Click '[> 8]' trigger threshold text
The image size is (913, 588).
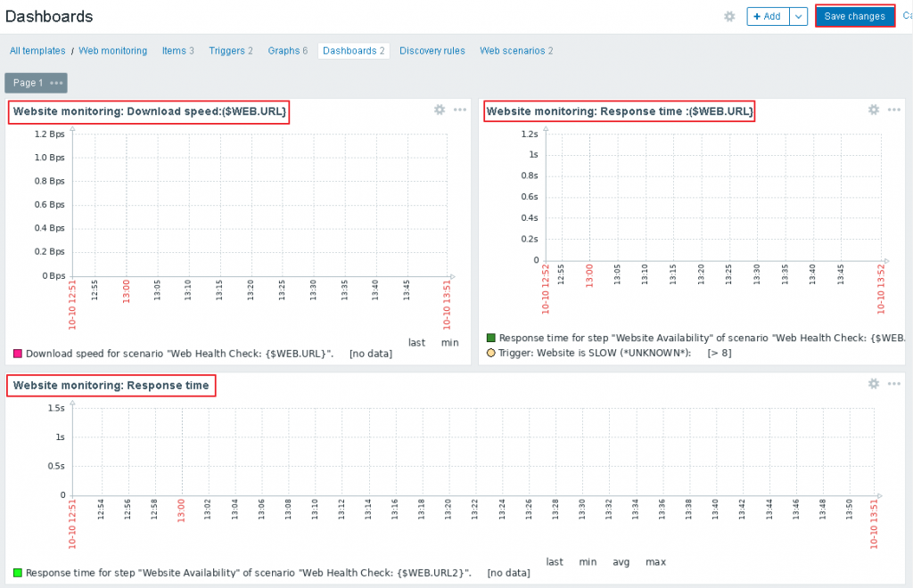pos(720,353)
